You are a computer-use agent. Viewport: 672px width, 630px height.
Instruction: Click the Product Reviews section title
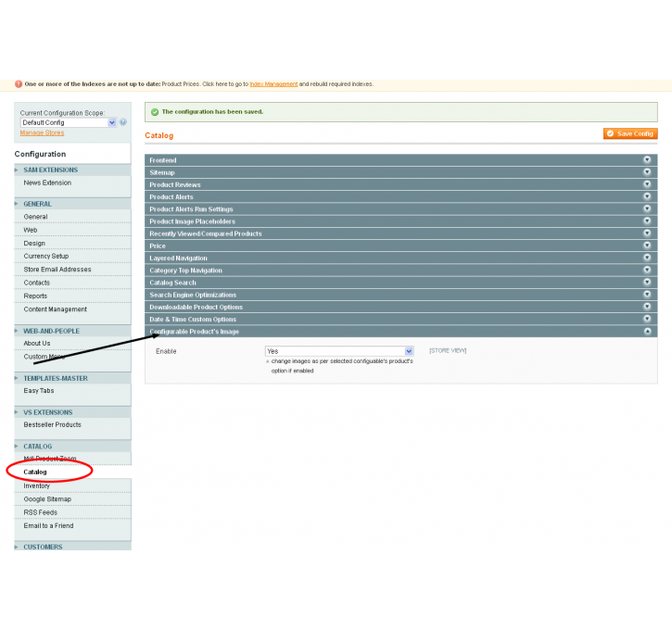point(175,184)
